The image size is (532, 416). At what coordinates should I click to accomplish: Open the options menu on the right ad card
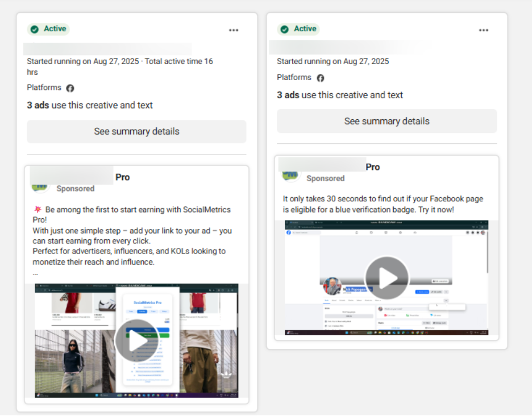(484, 30)
